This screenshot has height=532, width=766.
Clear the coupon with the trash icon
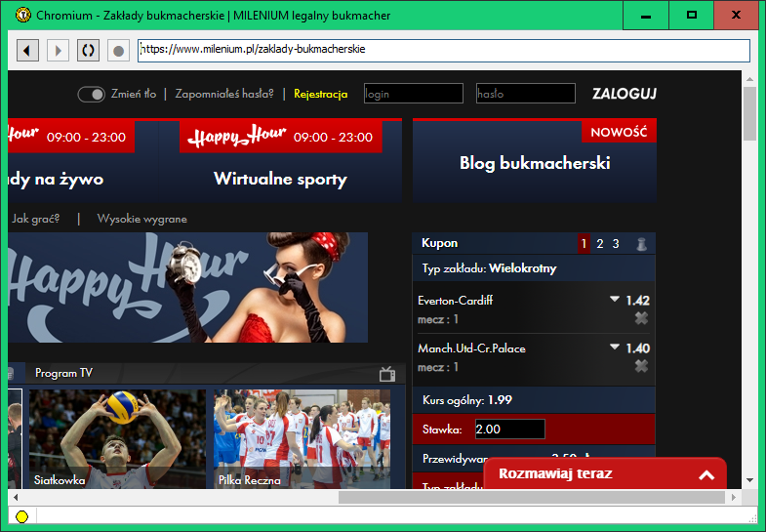pos(641,244)
